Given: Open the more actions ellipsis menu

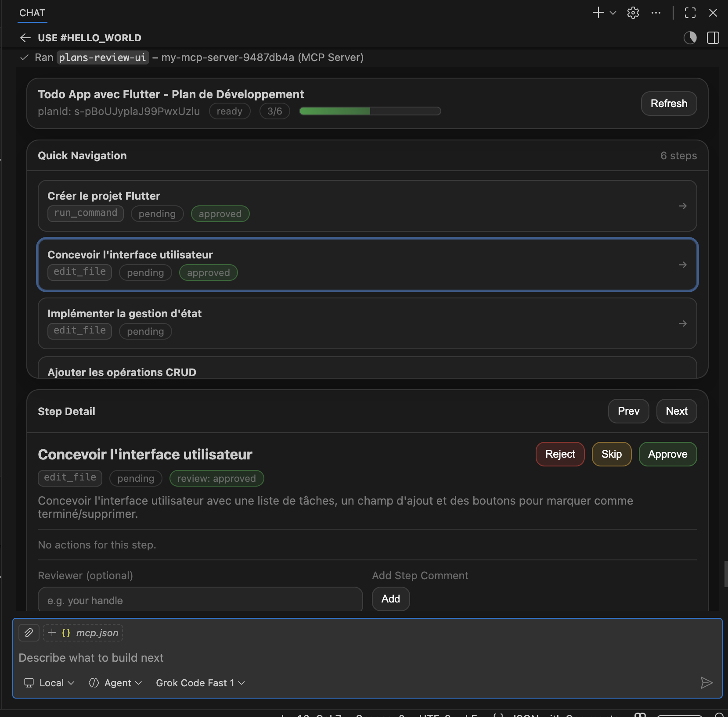Looking at the screenshot, I should click(656, 13).
